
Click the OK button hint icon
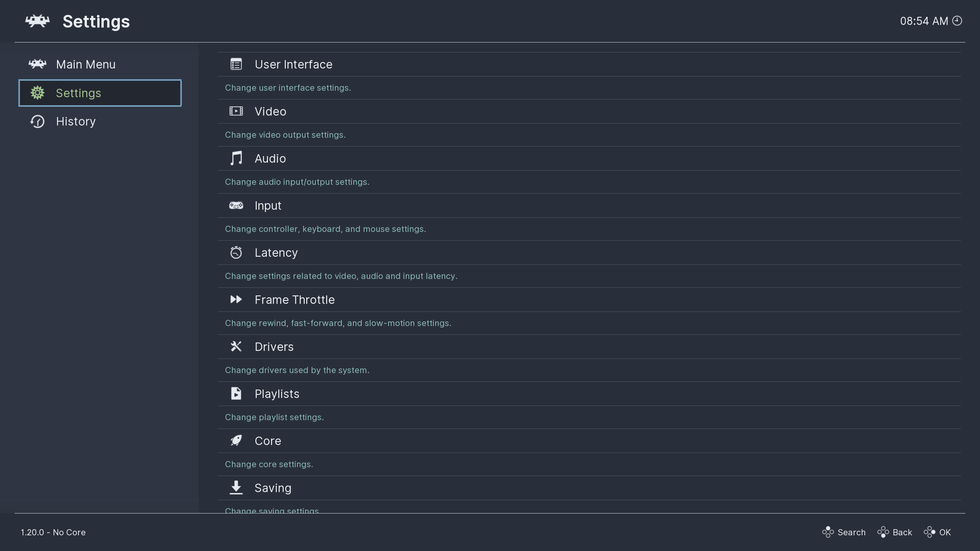tap(929, 532)
